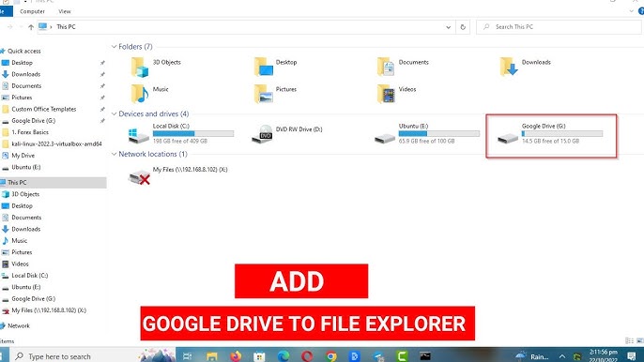
Task: Open Downloads under Quick access
Action: tap(26, 74)
